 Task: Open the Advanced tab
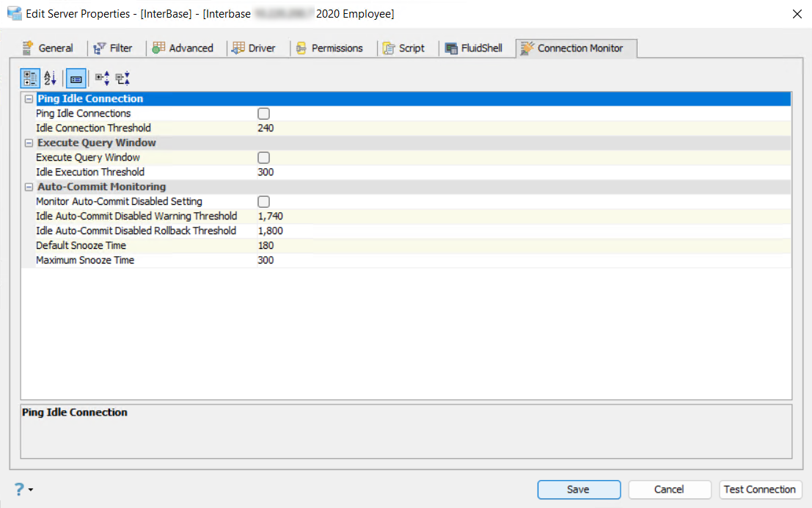pyautogui.click(x=183, y=48)
